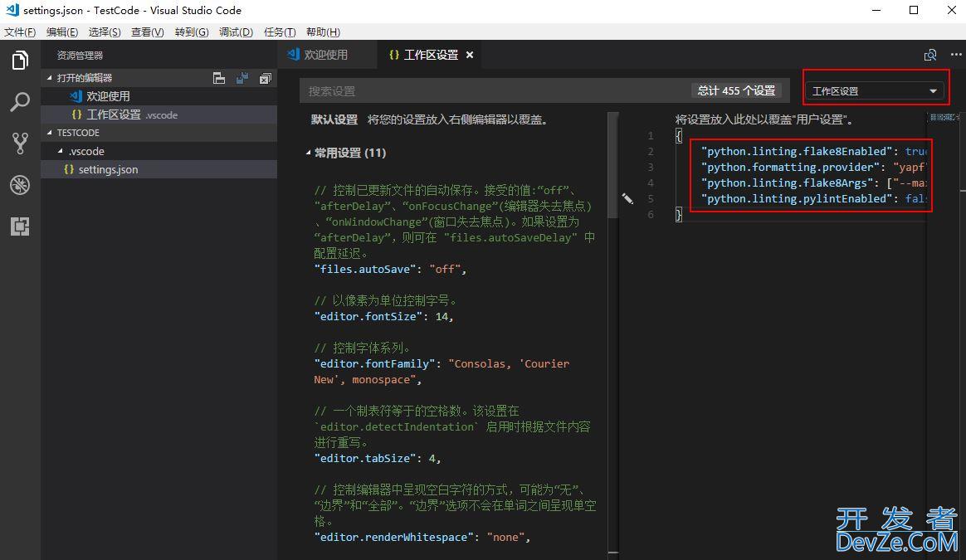Screen dimensions: 966x560
Task: Close the 工作区设置 tab
Action: click(x=470, y=55)
